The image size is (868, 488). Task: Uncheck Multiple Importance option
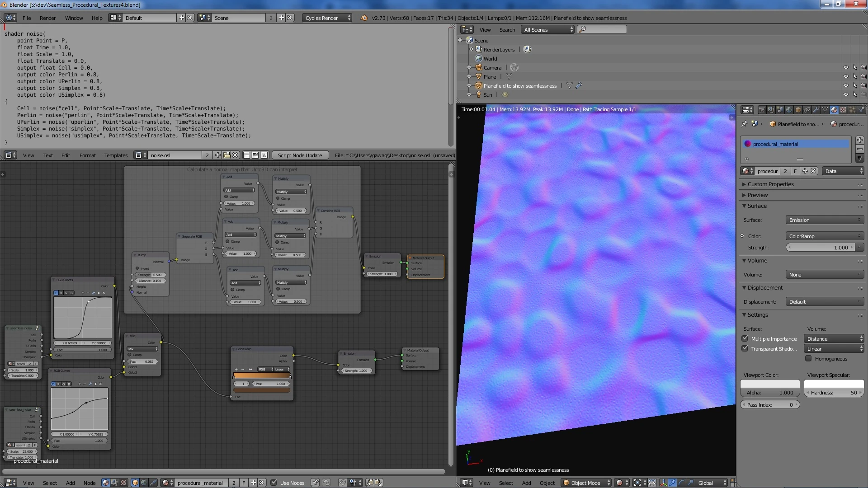coord(745,338)
